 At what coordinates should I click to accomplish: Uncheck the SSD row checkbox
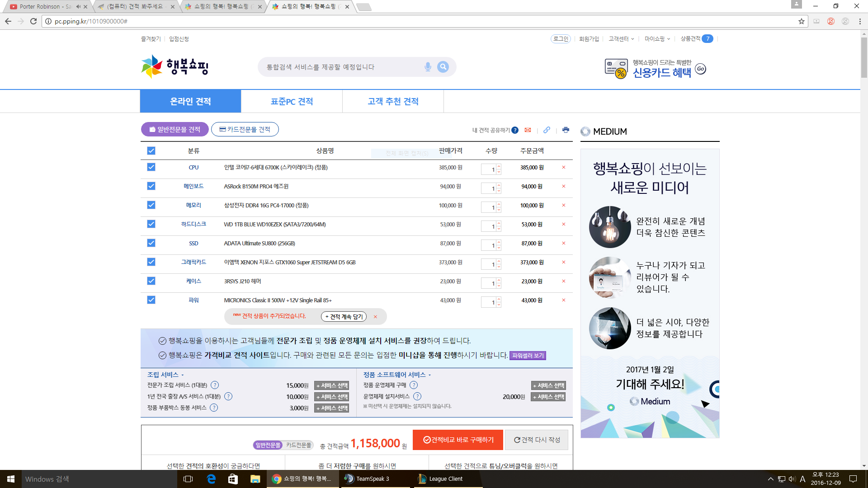coord(151,243)
